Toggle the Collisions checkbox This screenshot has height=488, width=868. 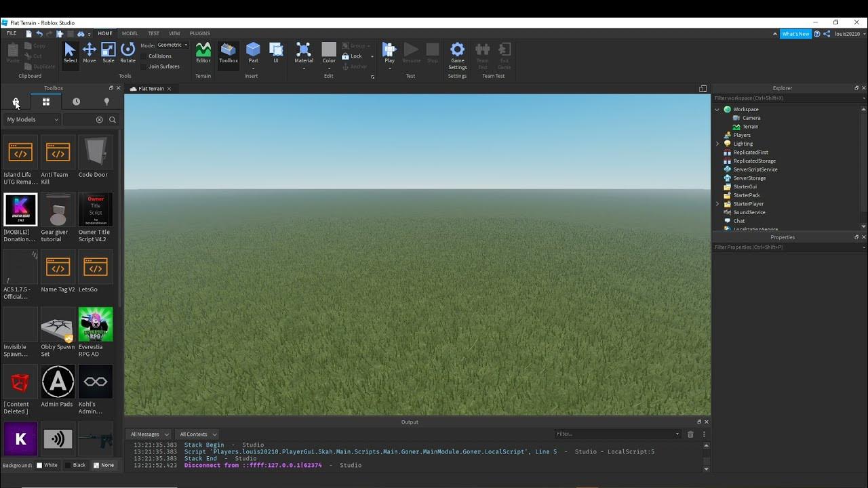click(x=144, y=56)
